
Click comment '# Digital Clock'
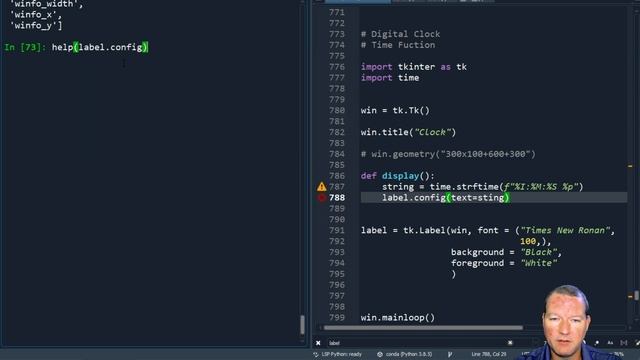400,34
